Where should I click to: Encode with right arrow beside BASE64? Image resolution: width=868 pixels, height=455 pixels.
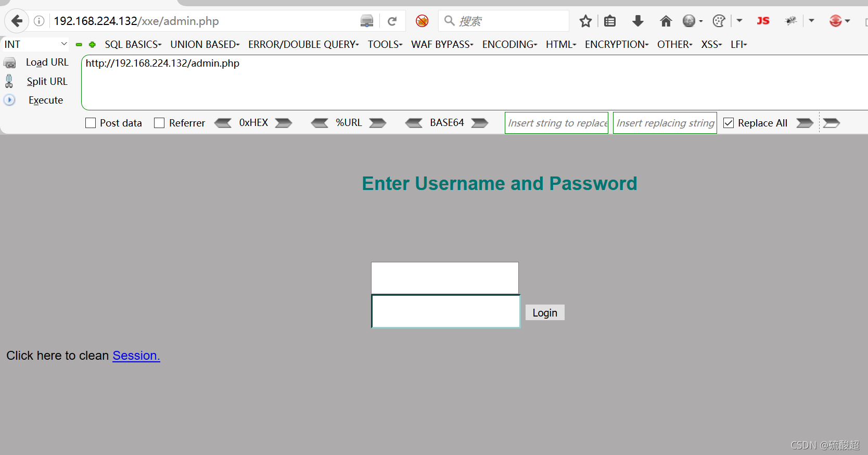point(480,123)
